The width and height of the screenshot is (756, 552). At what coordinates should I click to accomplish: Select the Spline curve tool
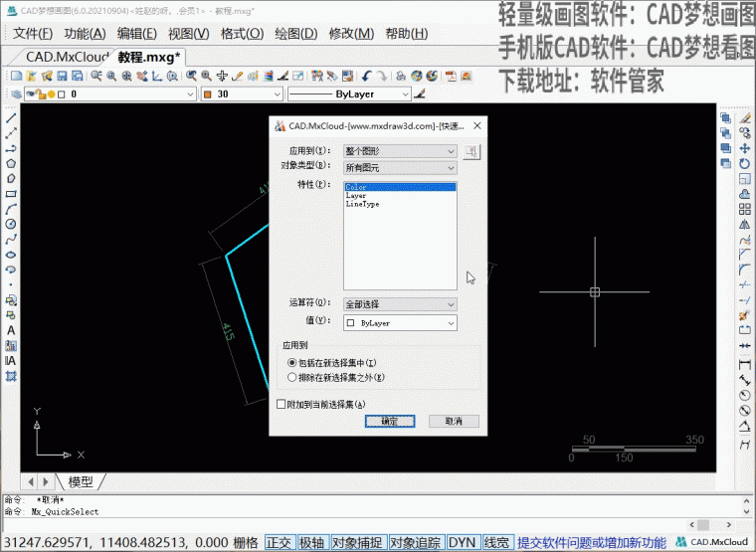tap(11, 239)
